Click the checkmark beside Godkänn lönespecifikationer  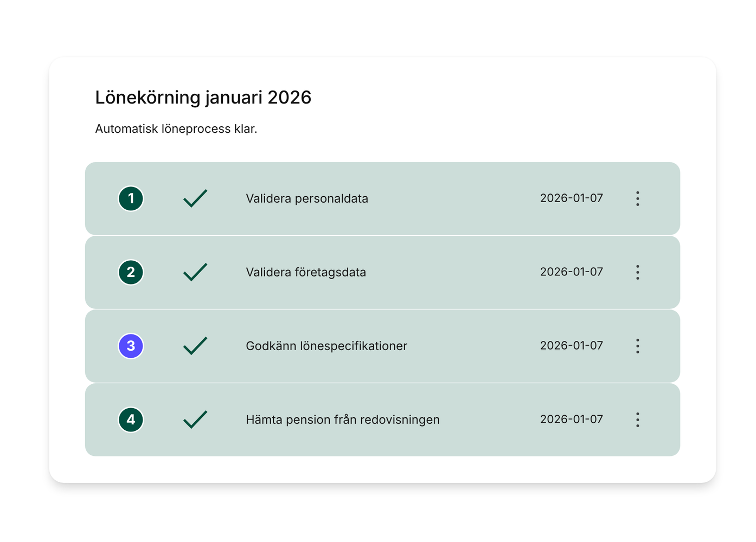click(x=195, y=346)
